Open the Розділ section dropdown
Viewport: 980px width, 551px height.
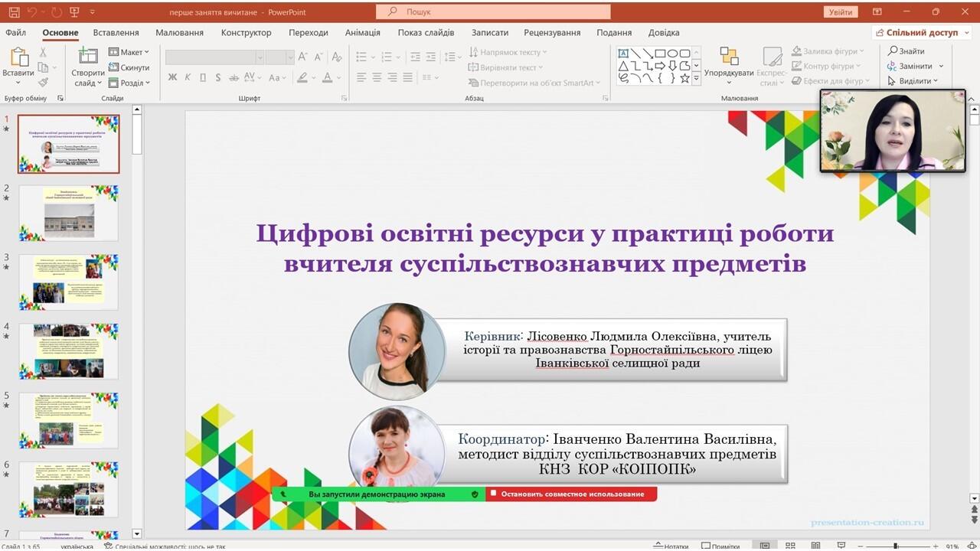129,83
